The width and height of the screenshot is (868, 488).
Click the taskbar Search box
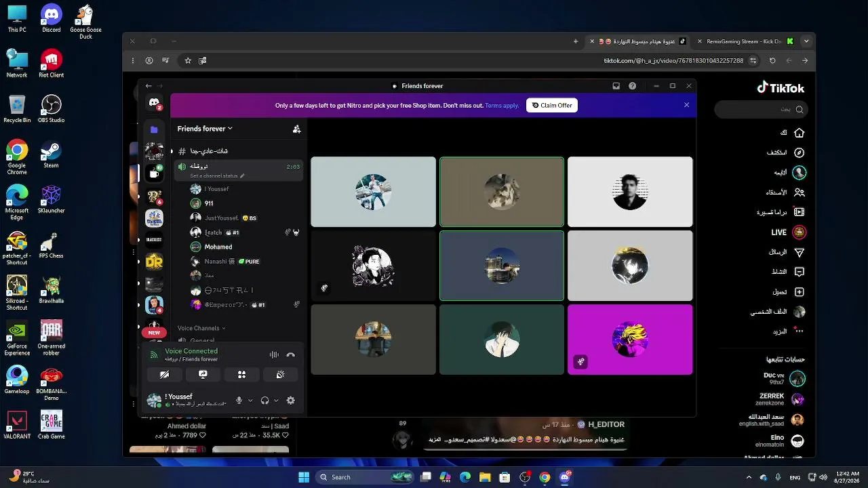coord(366,477)
